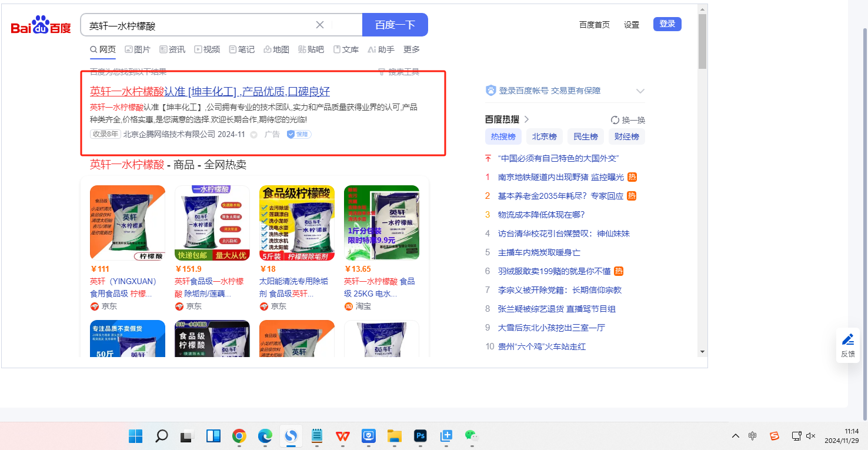Click the ¥111 英轩 product image
Viewport: 868px width, 450px height.
click(128, 223)
